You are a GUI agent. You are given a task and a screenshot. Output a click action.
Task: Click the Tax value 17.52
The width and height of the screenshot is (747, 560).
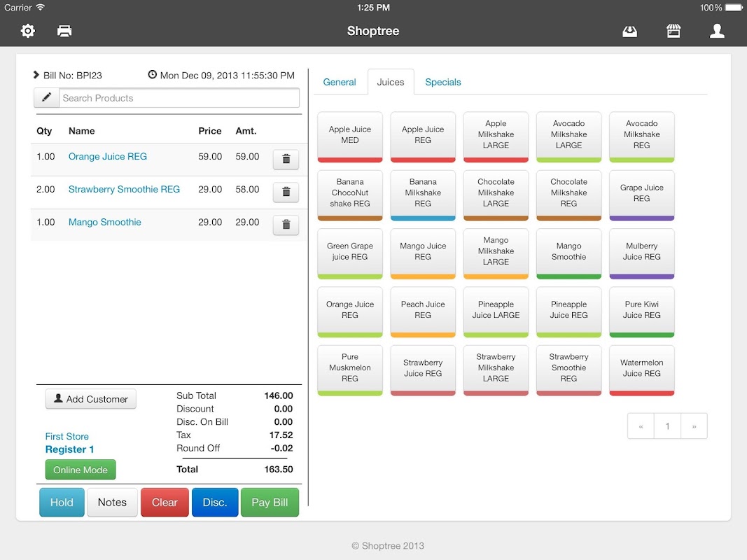point(281,435)
